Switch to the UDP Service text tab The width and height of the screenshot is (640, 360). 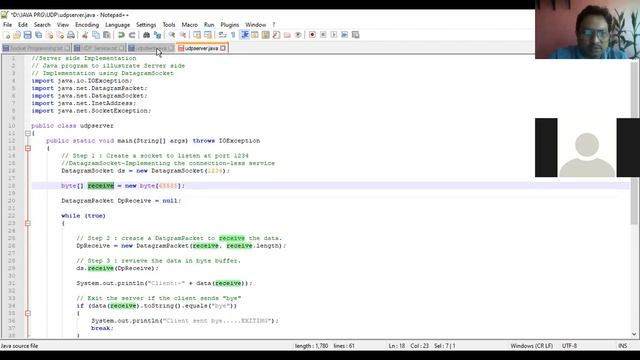tap(99, 48)
